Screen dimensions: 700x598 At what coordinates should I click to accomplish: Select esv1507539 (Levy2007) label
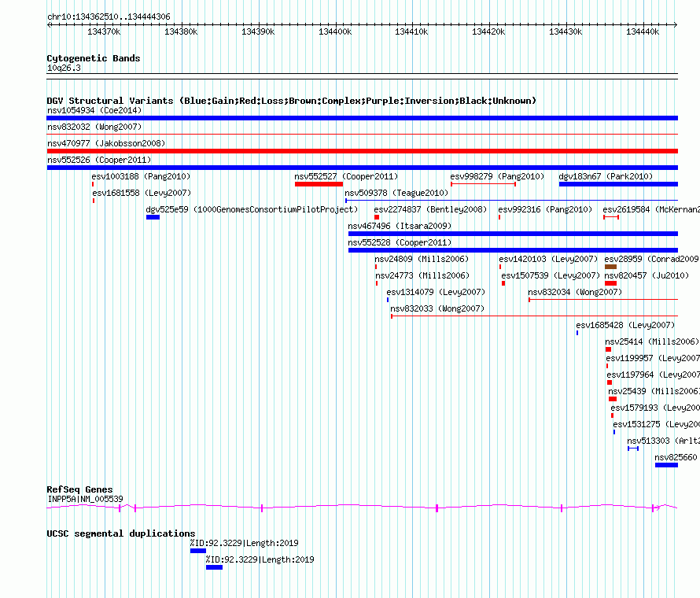tap(551, 275)
